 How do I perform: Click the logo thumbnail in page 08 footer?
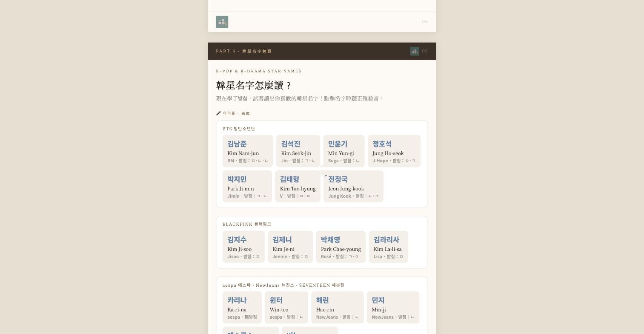[222, 22]
